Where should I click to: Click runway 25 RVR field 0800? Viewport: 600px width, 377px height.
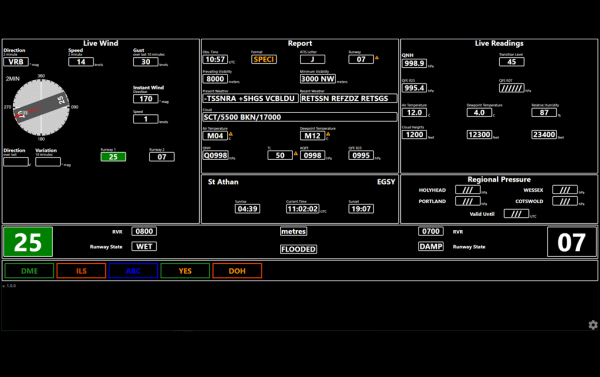point(144,232)
